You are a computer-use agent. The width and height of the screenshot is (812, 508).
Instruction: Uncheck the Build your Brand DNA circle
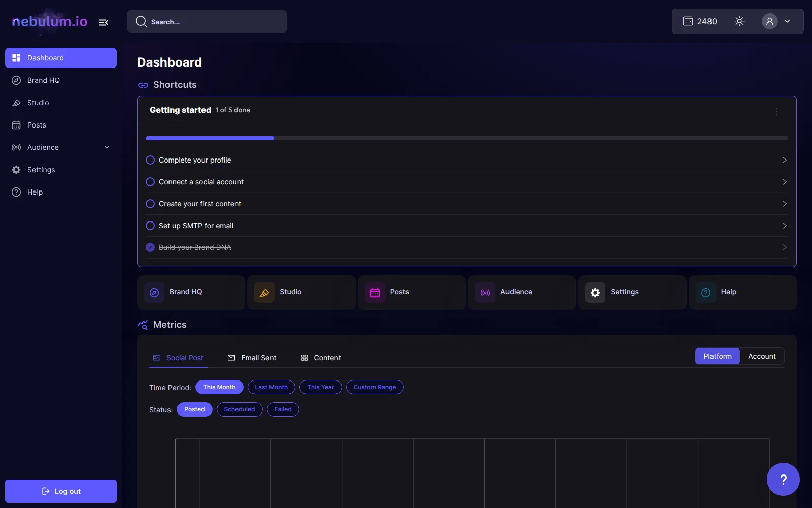click(x=150, y=247)
